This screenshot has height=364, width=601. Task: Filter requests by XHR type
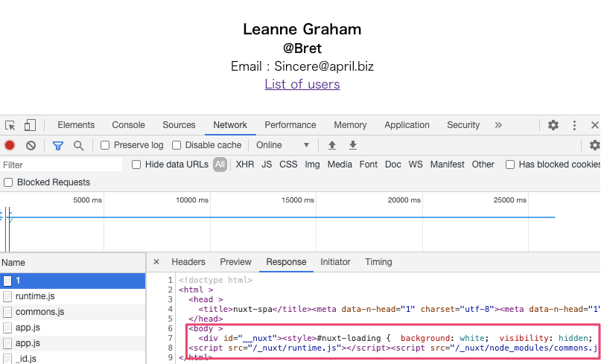point(244,165)
